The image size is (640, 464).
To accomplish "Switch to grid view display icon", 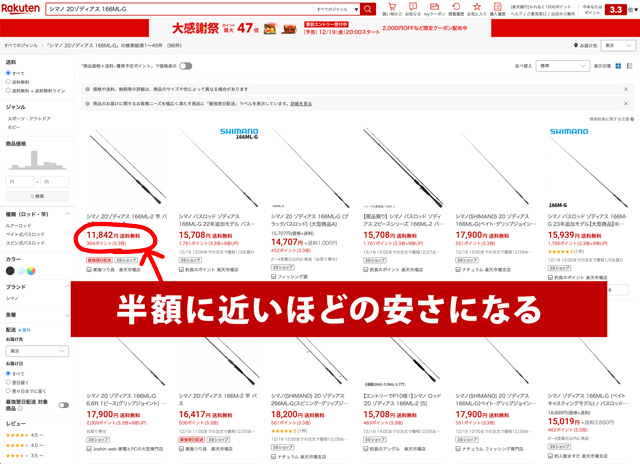I will point(618,66).
